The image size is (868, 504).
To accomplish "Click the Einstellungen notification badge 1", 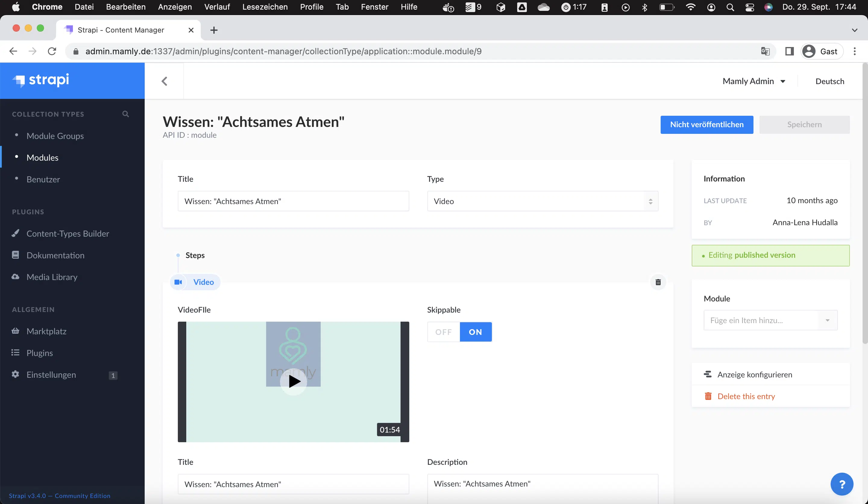I will click(x=113, y=375).
